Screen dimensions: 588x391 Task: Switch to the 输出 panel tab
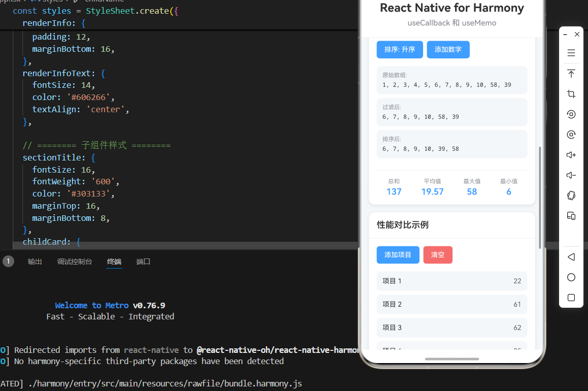[x=34, y=262]
